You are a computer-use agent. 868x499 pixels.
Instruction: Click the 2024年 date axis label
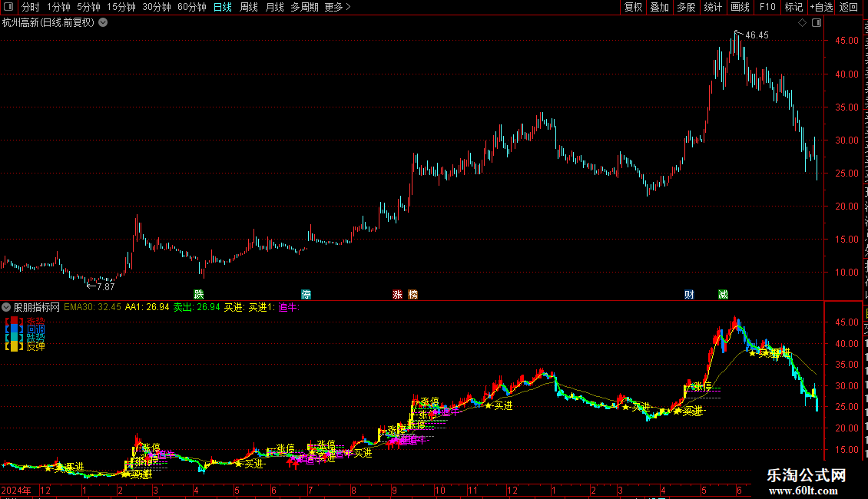(16, 490)
